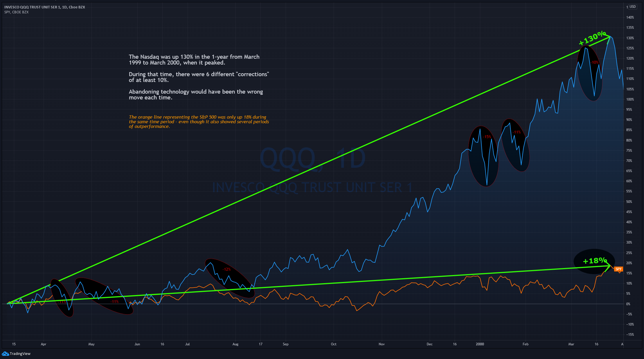Click the orange SPY price tag

pyautogui.click(x=618, y=269)
